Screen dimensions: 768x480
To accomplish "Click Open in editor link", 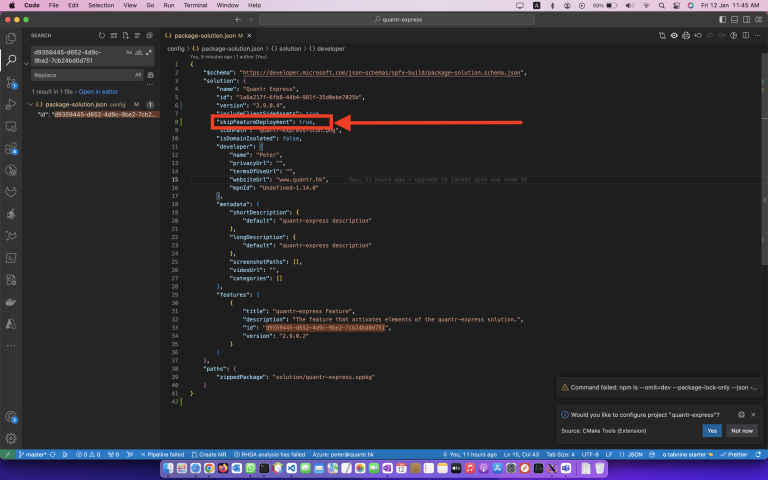I will [98, 92].
